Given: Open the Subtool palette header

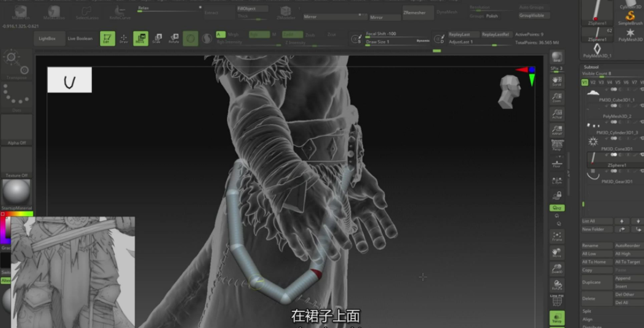Looking at the screenshot, I should [x=591, y=67].
